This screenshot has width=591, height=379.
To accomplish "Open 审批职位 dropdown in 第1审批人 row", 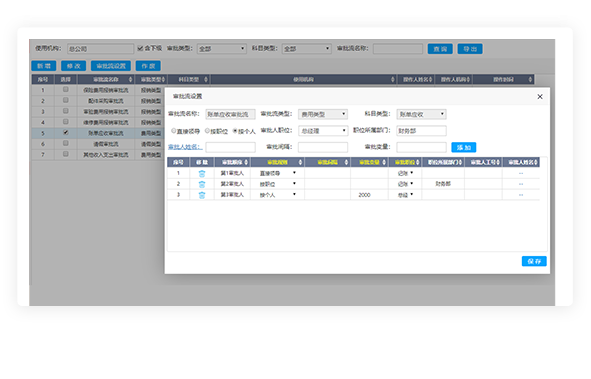I will point(406,173).
